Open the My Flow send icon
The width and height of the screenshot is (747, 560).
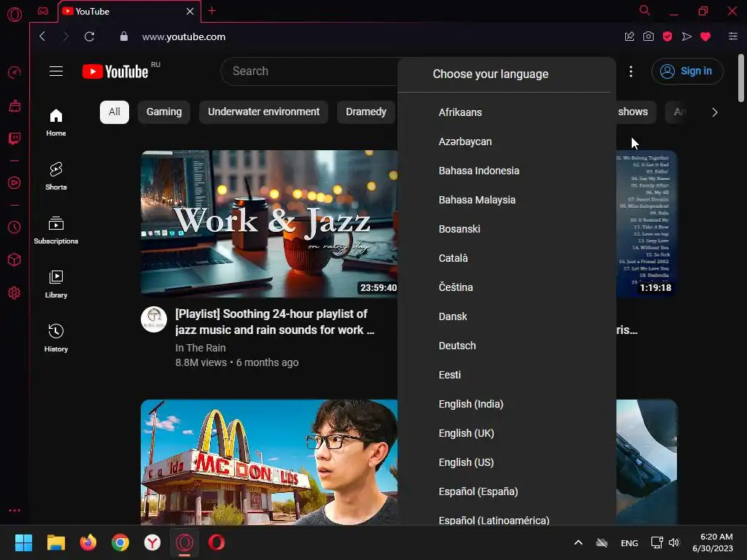pos(686,36)
